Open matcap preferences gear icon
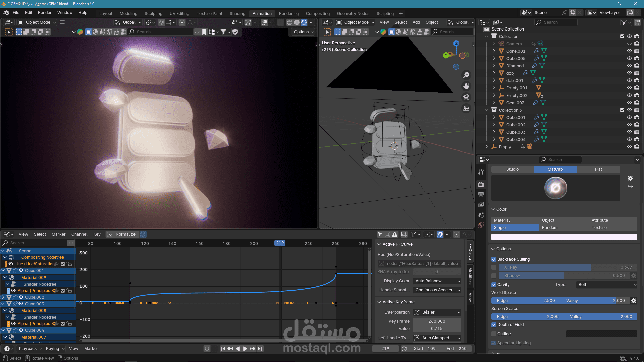This screenshot has width=644, height=362. point(630,178)
